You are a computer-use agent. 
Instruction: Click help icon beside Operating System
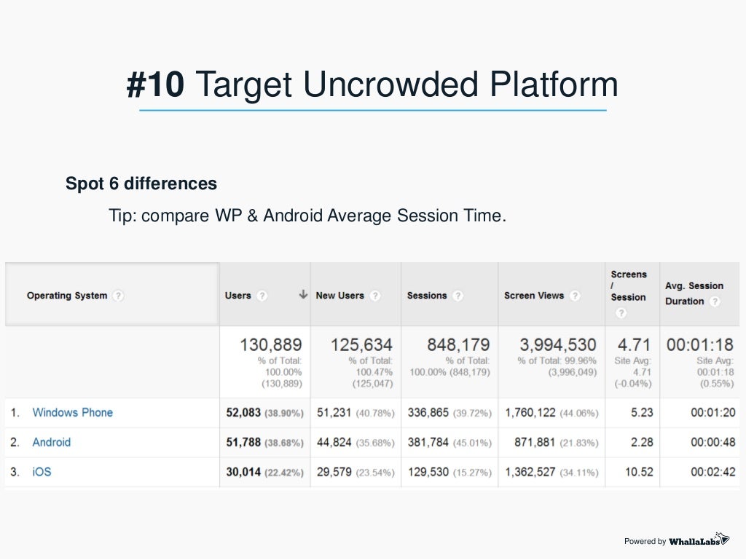(118, 296)
